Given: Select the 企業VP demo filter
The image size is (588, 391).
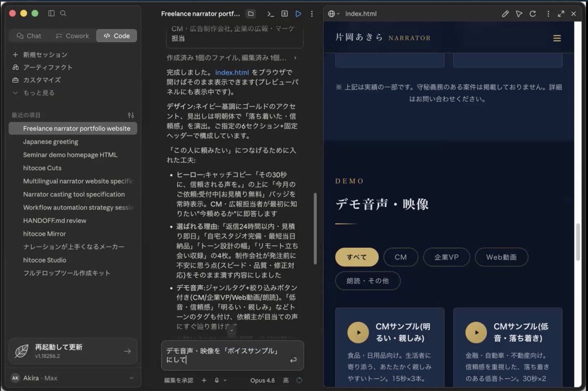Looking at the screenshot, I should (x=446, y=257).
